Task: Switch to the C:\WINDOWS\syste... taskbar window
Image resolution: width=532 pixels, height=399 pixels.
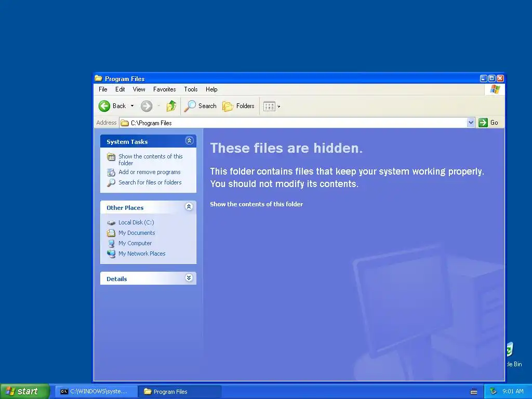Action: point(96,392)
